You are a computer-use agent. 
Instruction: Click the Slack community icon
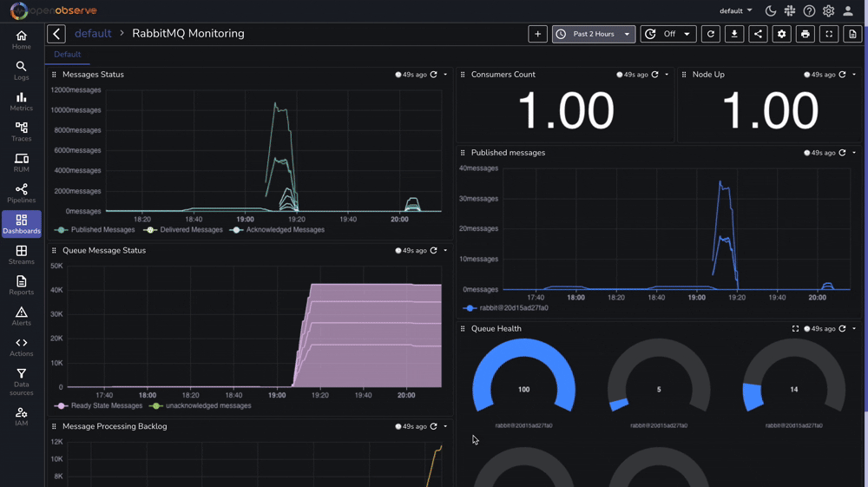(x=790, y=11)
